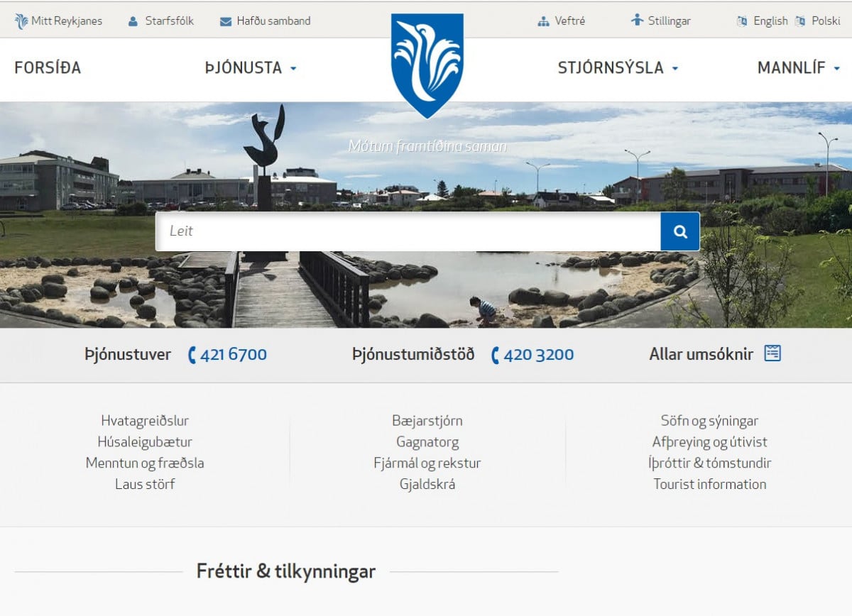This screenshot has width=852, height=616.
Task: Focus the Leit search field
Action: (x=408, y=231)
